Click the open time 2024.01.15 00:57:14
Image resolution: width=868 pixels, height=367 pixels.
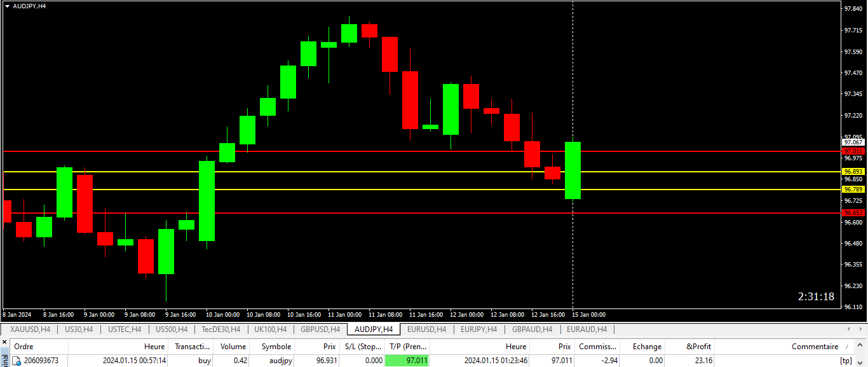tap(134, 361)
